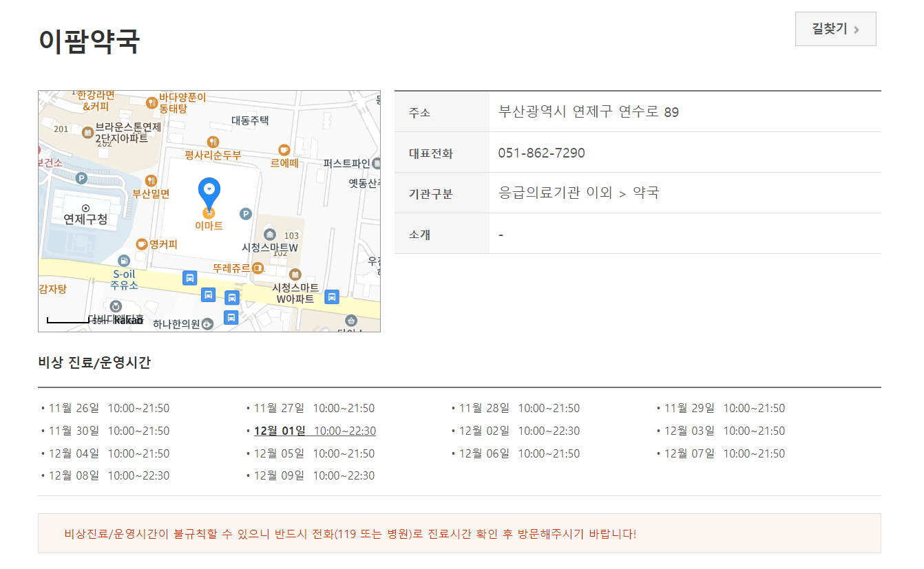924x569 pixels.
Task: Click the map scale bar indicator
Action: [67, 320]
